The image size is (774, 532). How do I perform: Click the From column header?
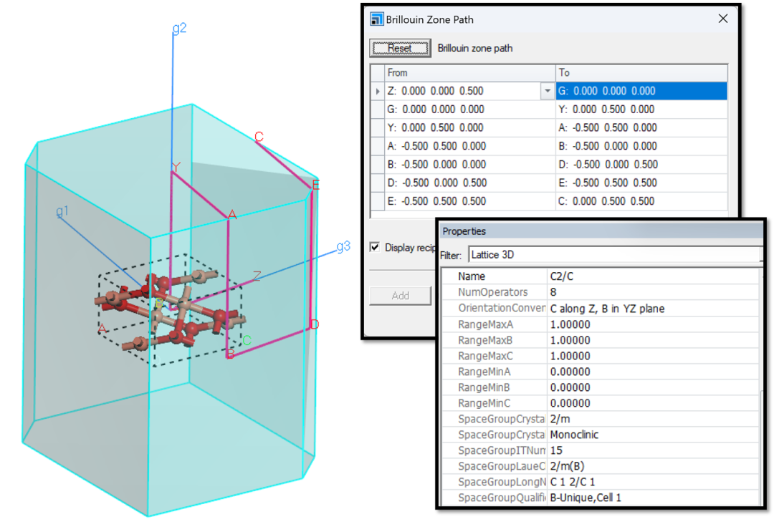tap(470, 73)
